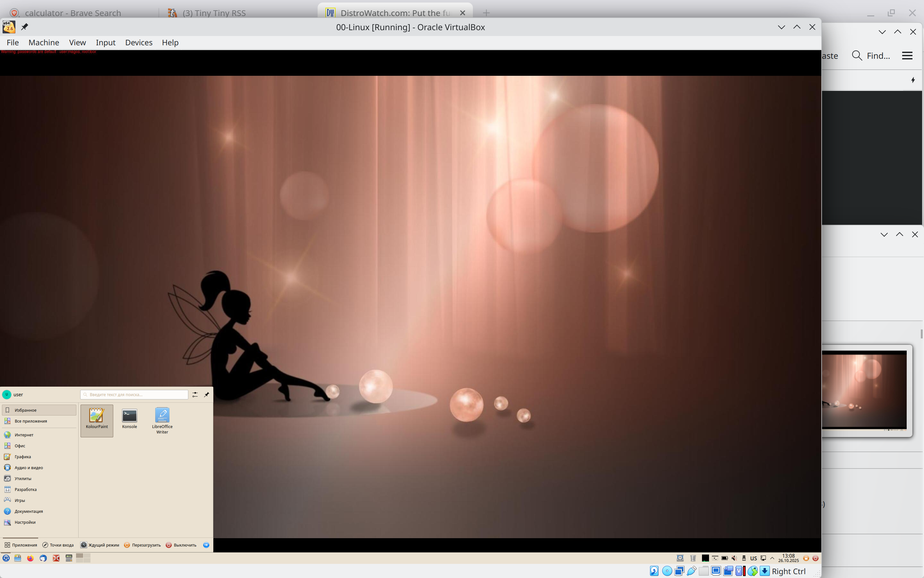Open the VirtualBox Machine menu
Viewport: 924px width, 578px height.
[44, 42]
